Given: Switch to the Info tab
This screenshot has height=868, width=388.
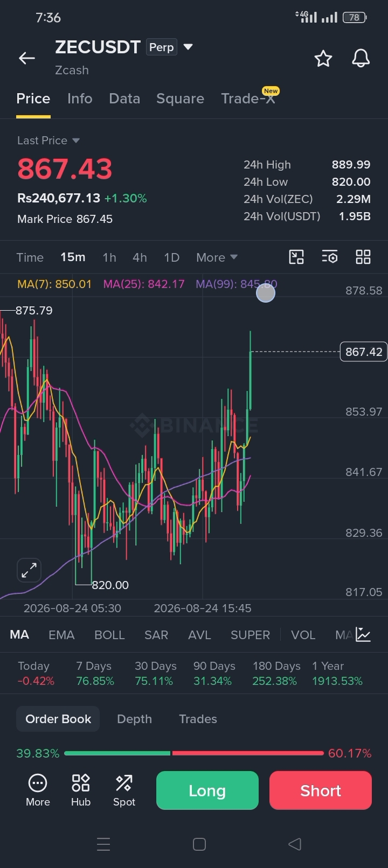Looking at the screenshot, I should [x=80, y=99].
